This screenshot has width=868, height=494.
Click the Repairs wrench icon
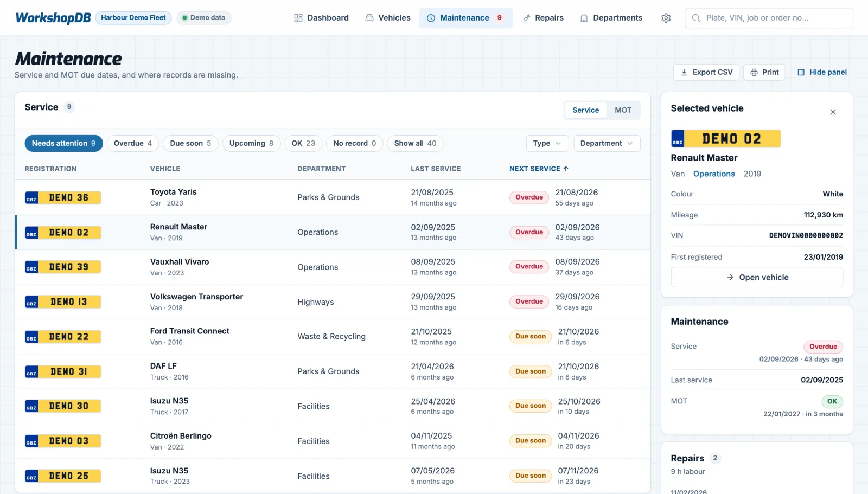click(x=526, y=18)
